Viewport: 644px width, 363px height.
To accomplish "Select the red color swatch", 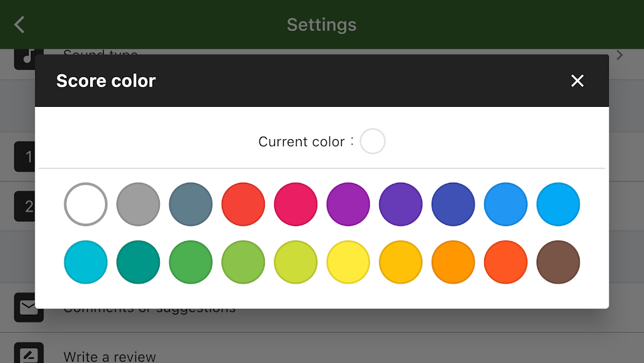I will pos(243,204).
